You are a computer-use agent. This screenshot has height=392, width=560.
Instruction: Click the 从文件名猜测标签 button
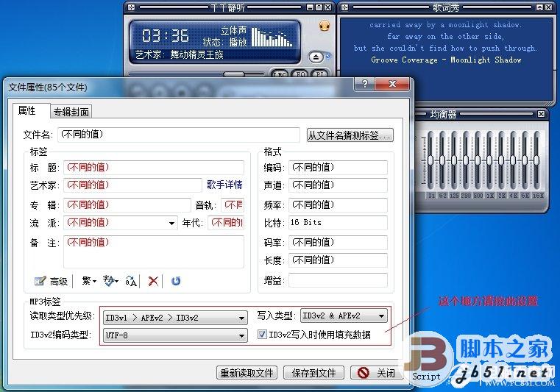[x=350, y=135]
